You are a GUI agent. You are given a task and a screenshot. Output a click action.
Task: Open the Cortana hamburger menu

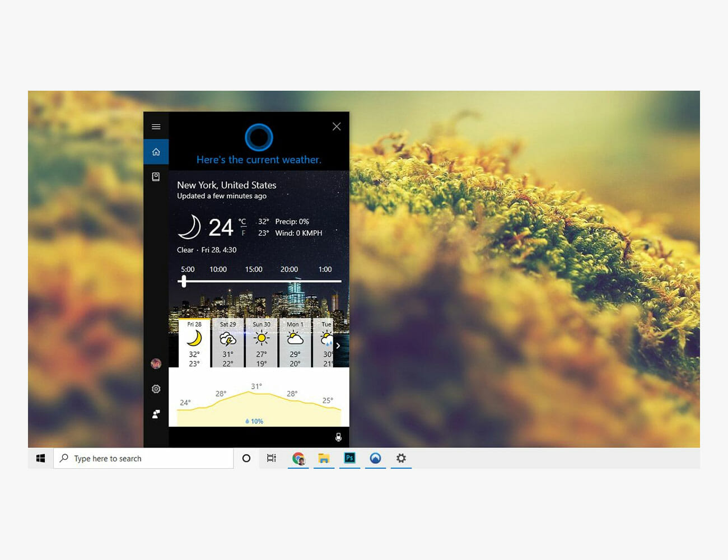[156, 127]
